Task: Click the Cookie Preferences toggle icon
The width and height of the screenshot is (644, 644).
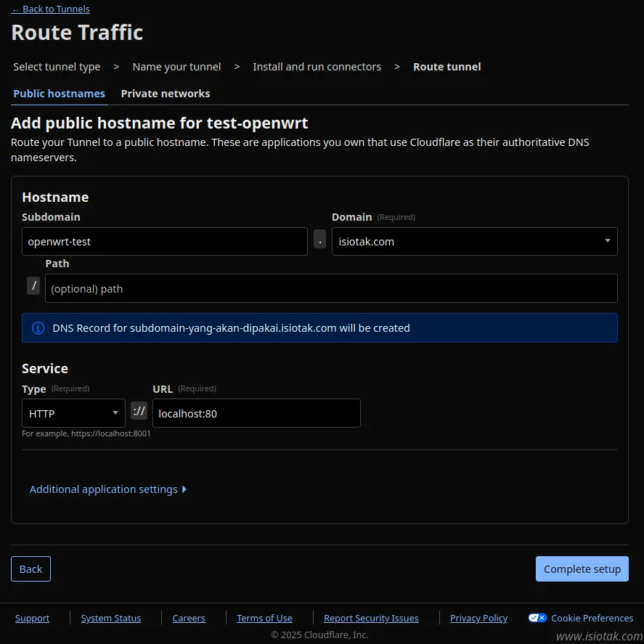Action: coord(537,618)
